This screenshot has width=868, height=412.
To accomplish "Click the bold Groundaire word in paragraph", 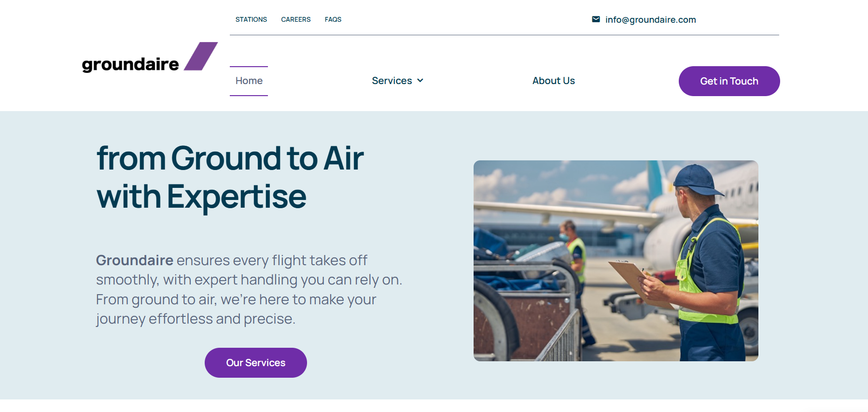I will [x=134, y=260].
